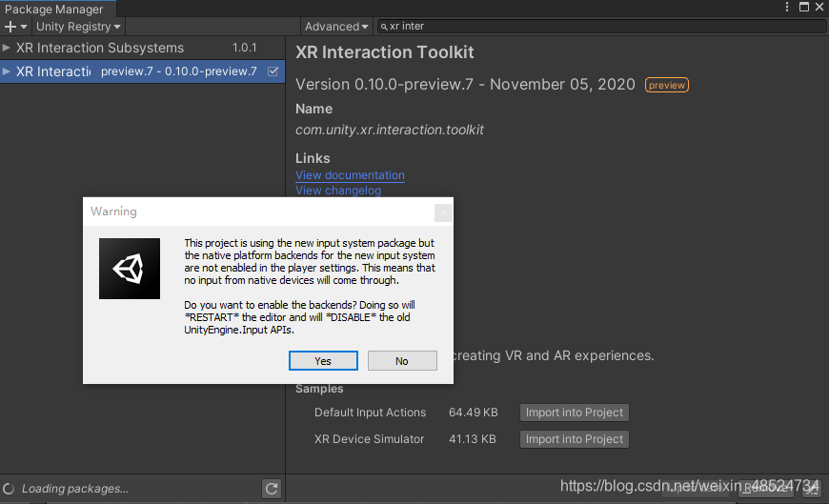The image size is (829, 504).
Task: Click the orange preview tag
Action: (667, 85)
